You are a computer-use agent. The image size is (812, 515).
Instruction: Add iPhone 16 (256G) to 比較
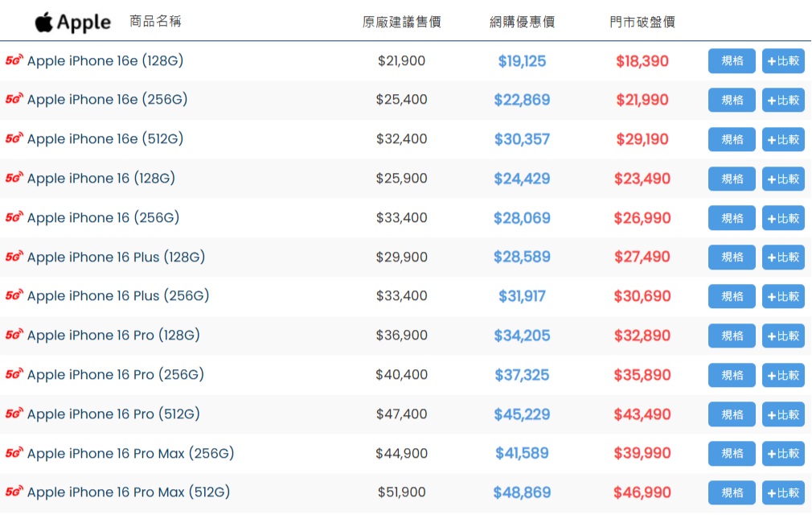783,218
